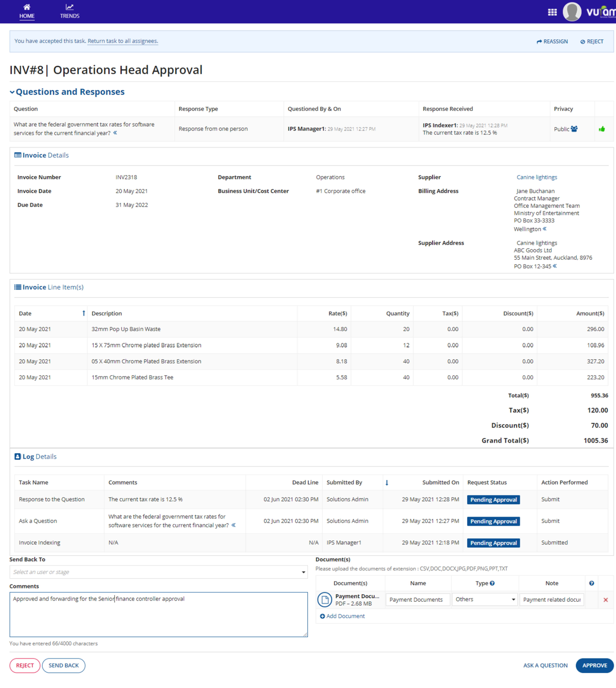Collapse the Billing Address chevron after Wellington
Screen dimensions: 616x688
pos(545,229)
